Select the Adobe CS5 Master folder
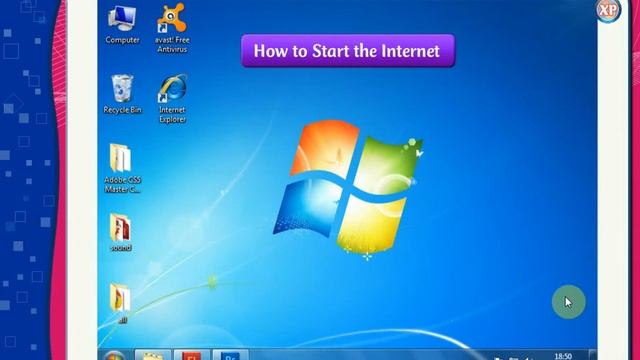The height and width of the screenshot is (360, 640). (122, 169)
